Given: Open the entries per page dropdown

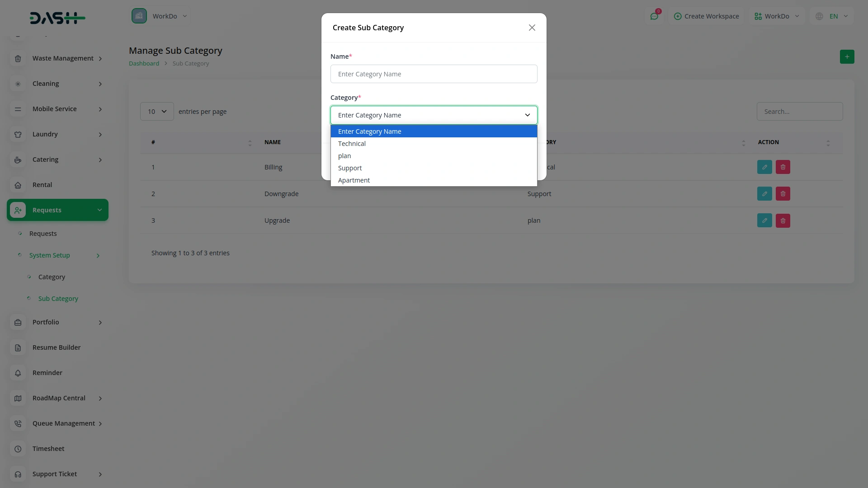Looking at the screenshot, I should pos(157,112).
